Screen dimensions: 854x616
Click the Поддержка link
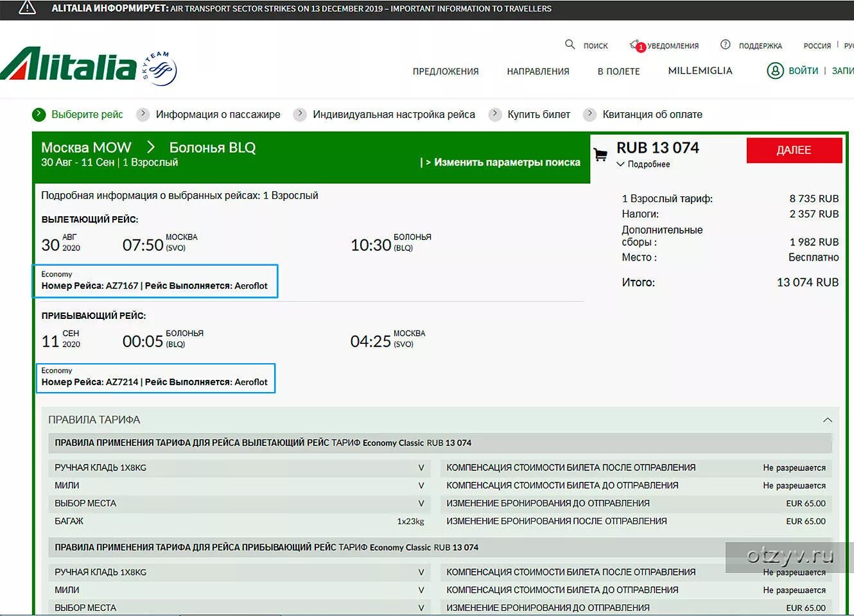(x=760, y=46)
